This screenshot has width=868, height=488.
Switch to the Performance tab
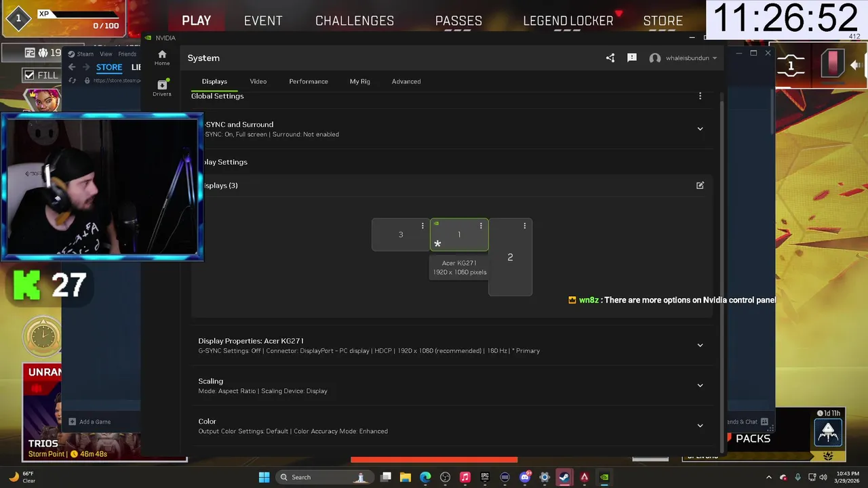point(309,81)
